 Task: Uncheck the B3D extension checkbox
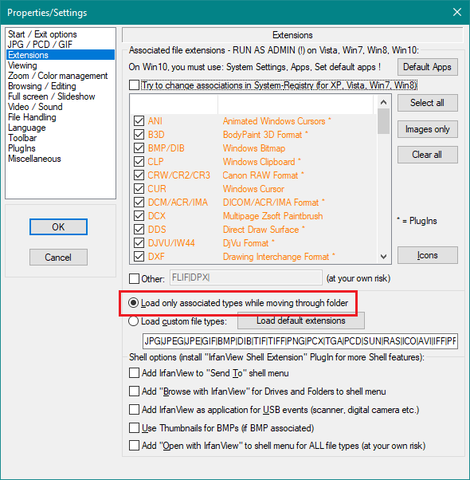(x=139, y=135)
